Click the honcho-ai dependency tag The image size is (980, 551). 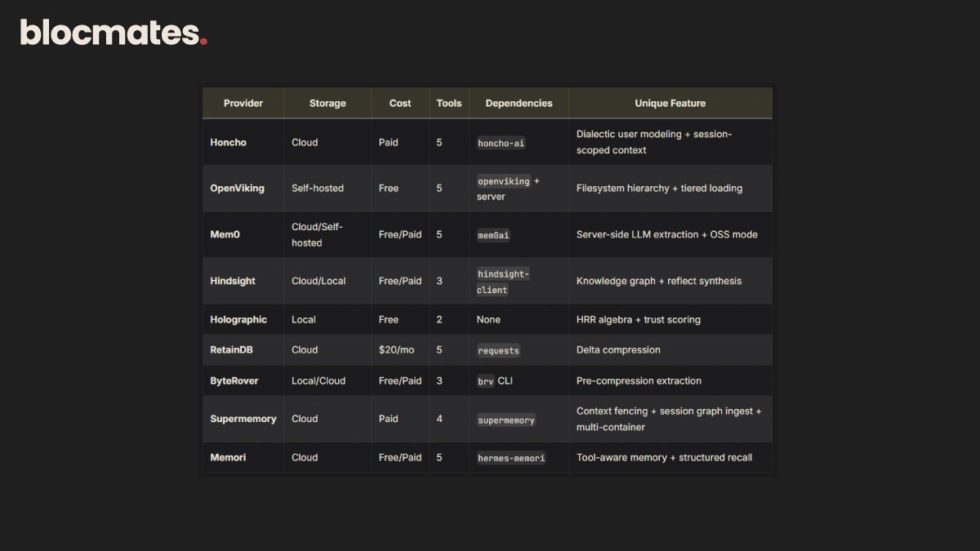click(x=501, y=143)
